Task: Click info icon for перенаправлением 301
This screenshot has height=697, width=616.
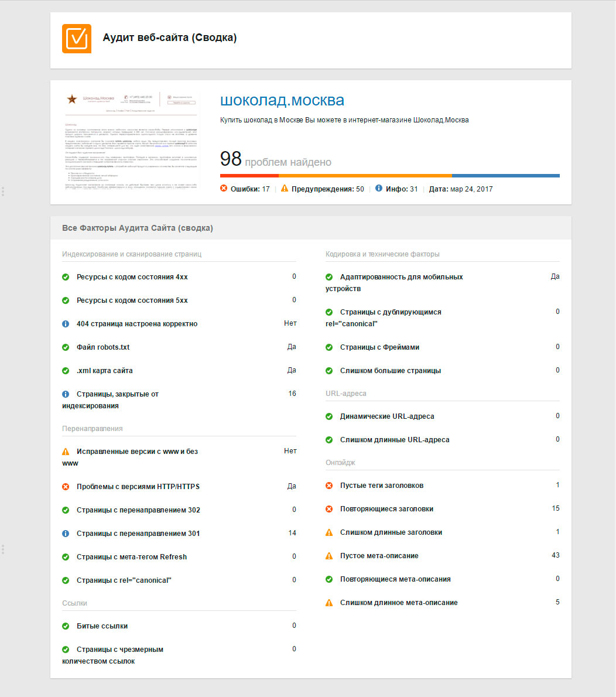Action: click(x=66, y=534)
